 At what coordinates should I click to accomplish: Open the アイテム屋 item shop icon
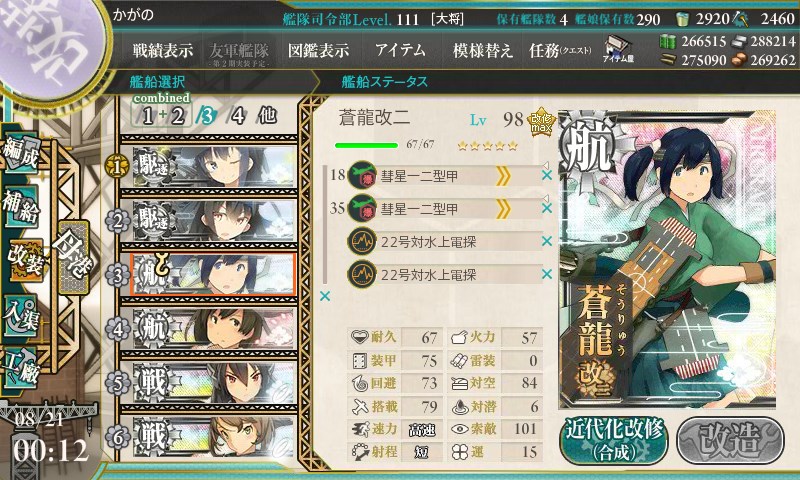618,49
